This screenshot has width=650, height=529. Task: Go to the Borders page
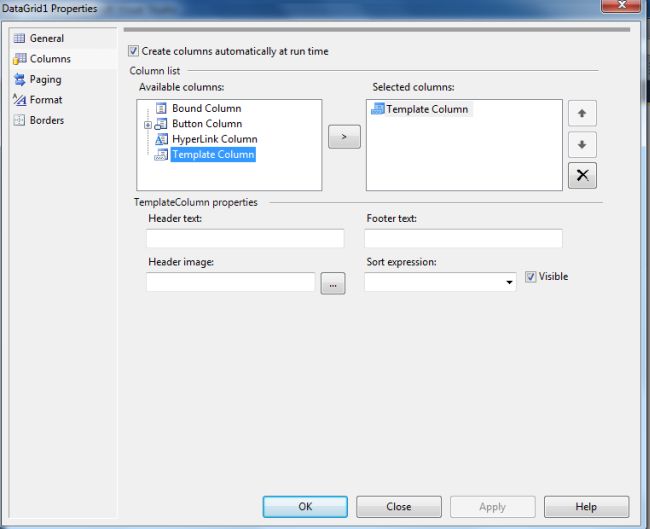(46, 120)
